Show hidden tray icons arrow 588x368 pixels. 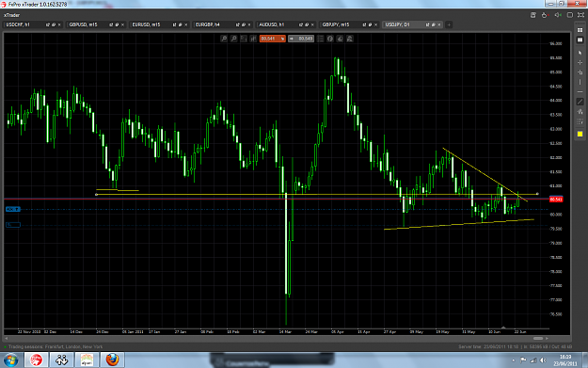(513, 360)
